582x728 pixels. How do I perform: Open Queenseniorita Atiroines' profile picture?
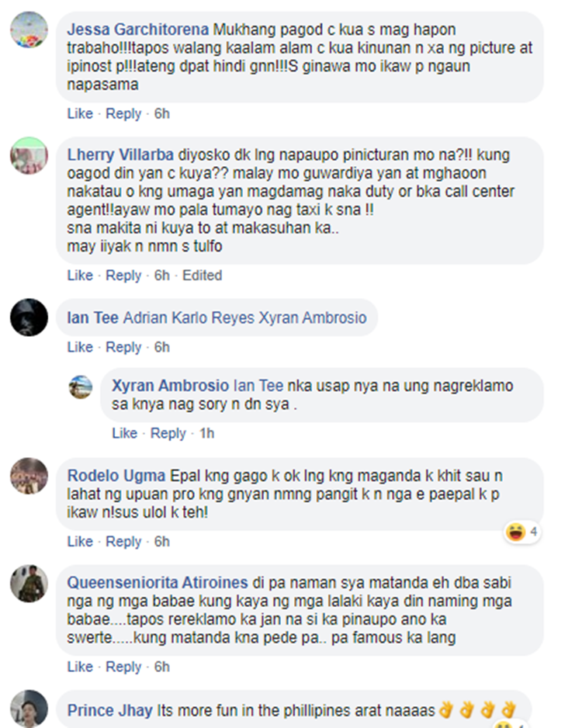tap(29, 584)
